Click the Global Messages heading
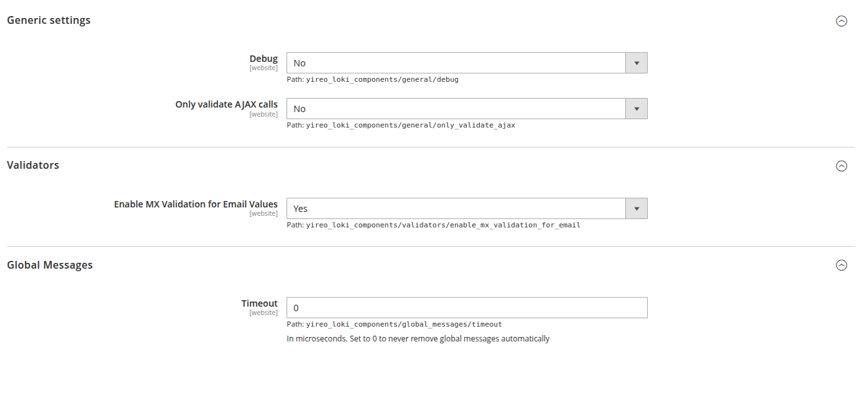868x402 pixels. point(50,265)
